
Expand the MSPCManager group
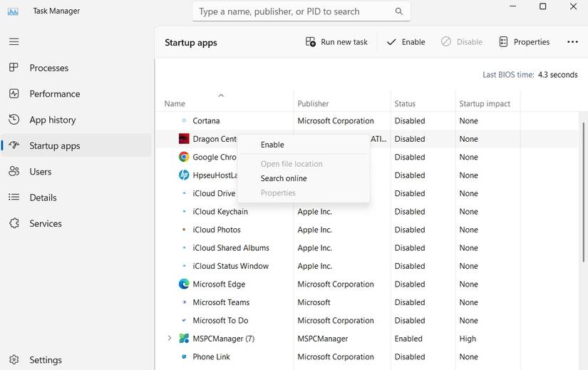tap(169, 339)
